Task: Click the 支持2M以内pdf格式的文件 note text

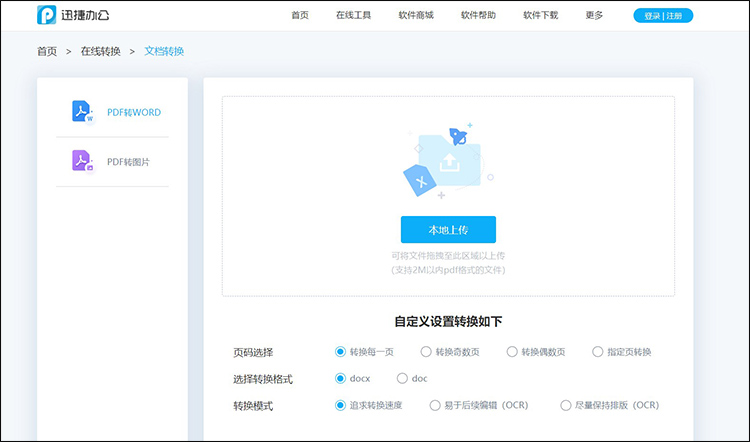Action: [x=448, y=270]
